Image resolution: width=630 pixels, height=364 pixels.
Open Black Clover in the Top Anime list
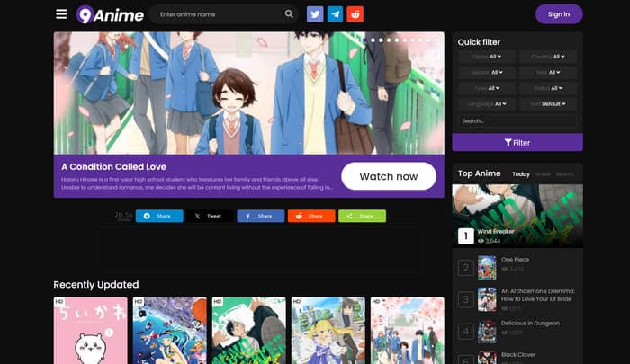pos(518,355)
